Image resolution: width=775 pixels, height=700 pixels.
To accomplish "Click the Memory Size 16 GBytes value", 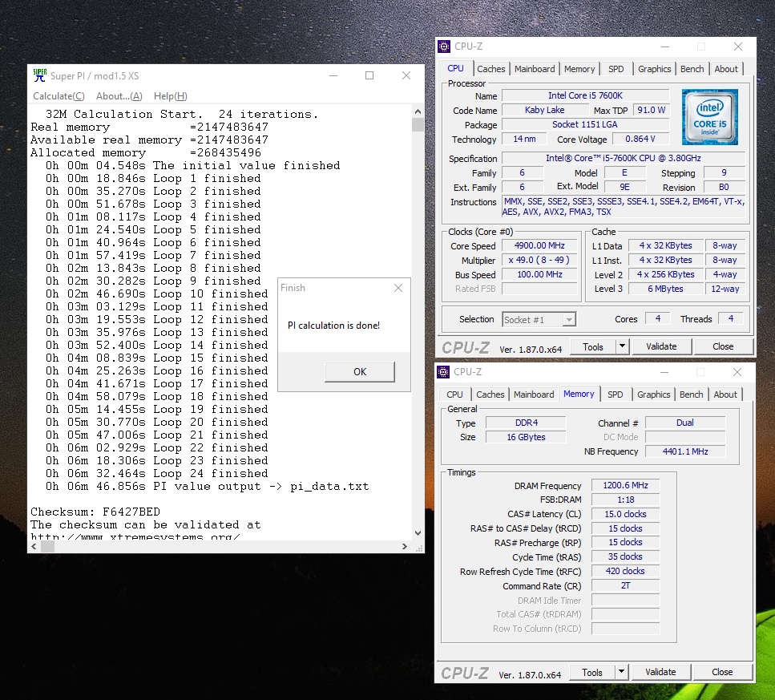I will 526,437.
